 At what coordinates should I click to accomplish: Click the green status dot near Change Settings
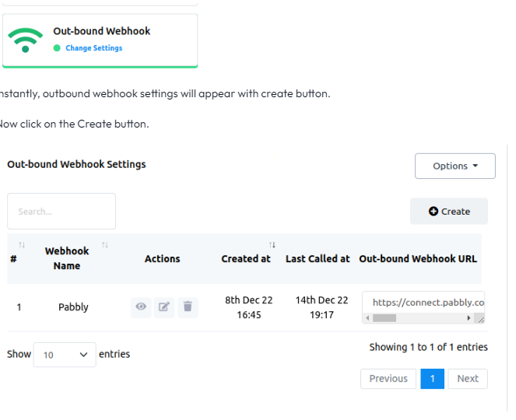pos(57,48)
